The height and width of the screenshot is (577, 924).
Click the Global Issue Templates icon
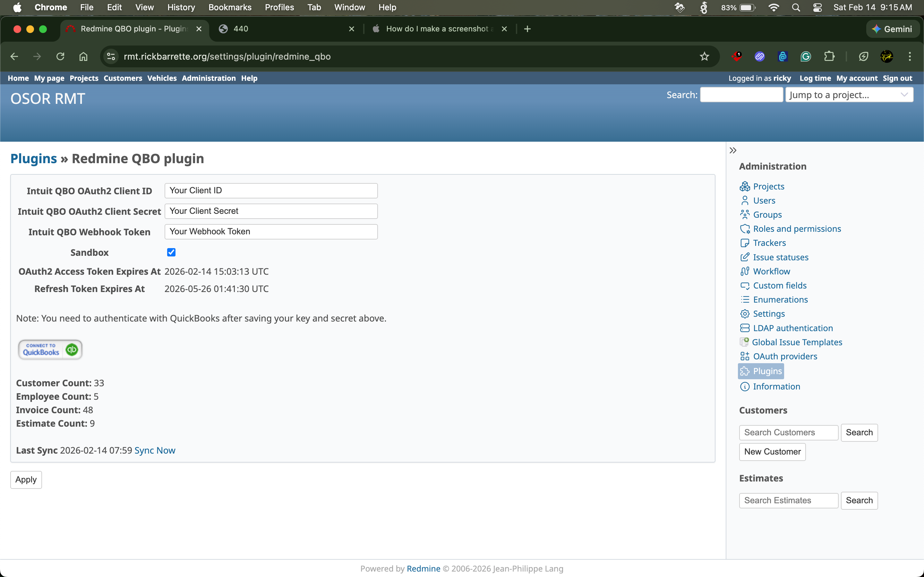[x=744, y=342]
